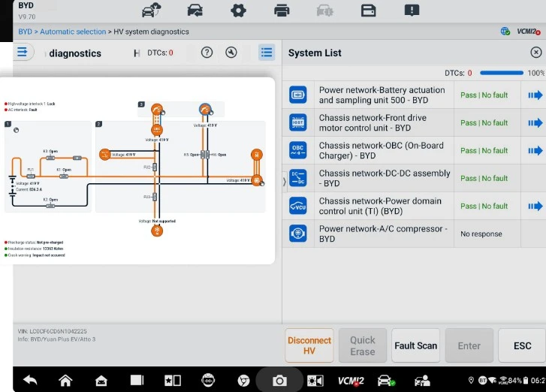Select Power network-Battery actuation row text

tap(382, 95)
